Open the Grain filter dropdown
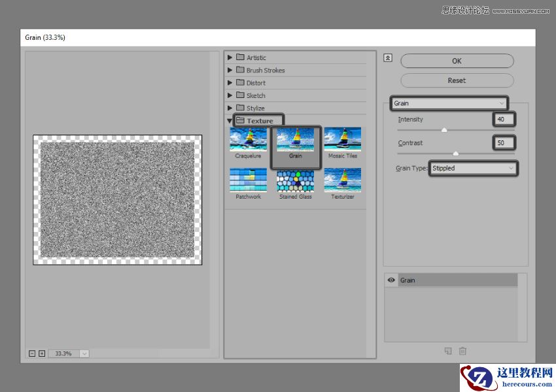The height and width of the screenshot is (392, 556). tap(449, 103)
